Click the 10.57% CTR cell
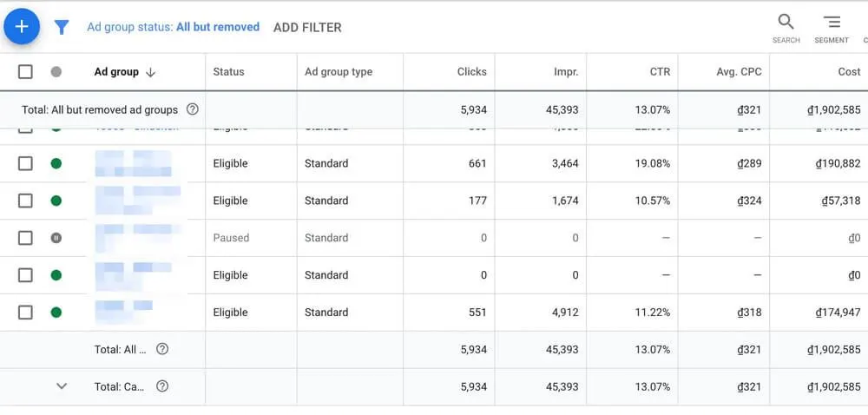Viewport: 868px width, 415px height. point(652,201)
